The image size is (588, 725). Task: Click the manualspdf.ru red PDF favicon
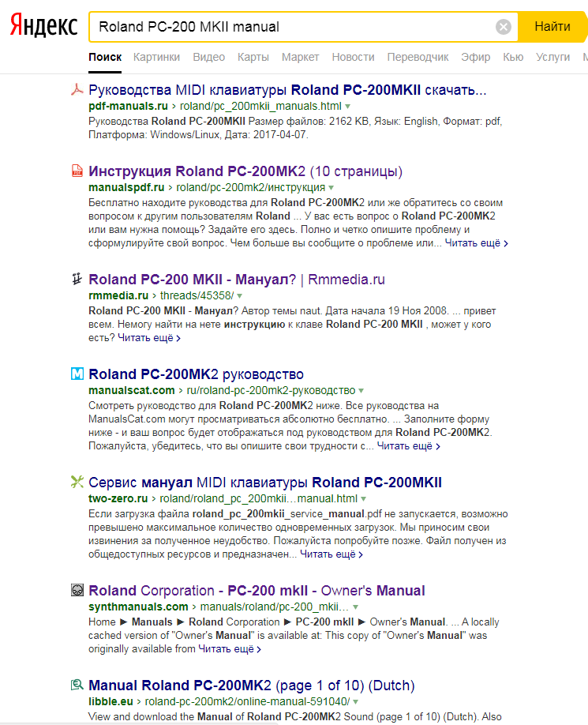pos(77,171)
